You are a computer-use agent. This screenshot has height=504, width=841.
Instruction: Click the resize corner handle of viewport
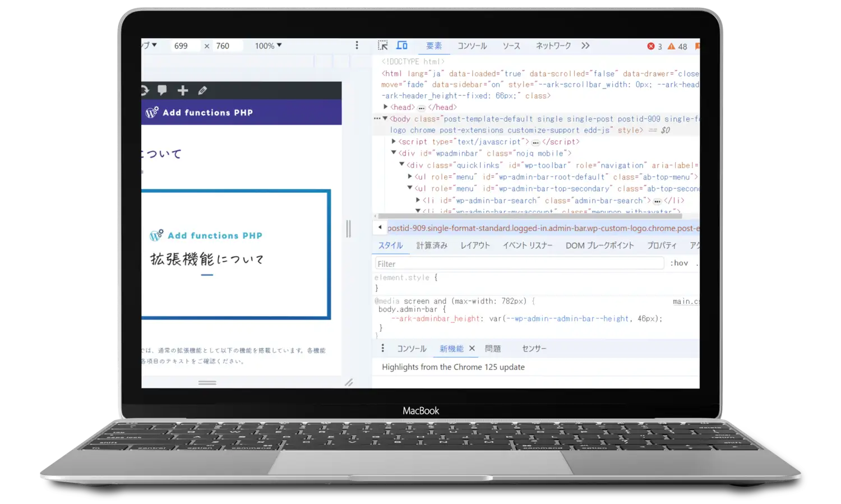click(349, 382)
